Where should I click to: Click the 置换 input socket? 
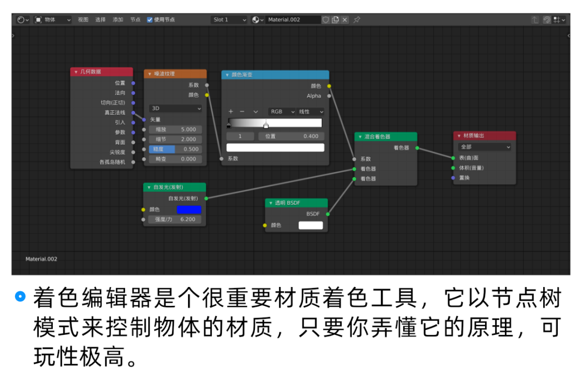point(453,178)
